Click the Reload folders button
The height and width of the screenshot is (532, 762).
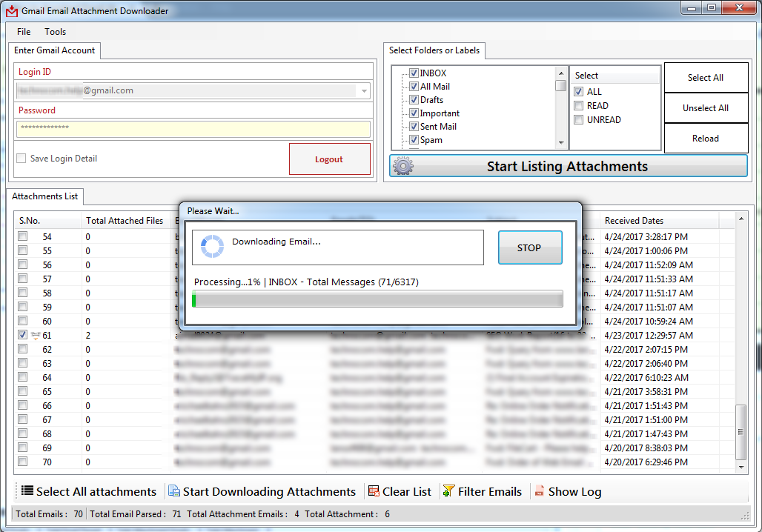click(x=706, y=139)
